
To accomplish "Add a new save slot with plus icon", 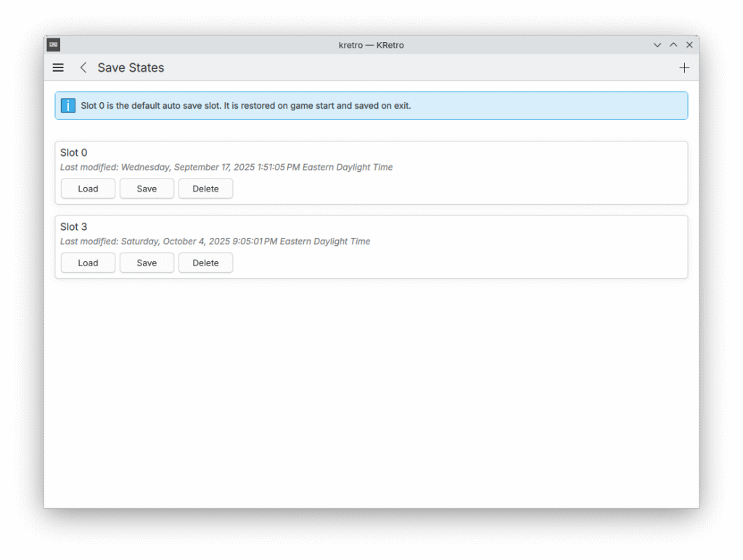I will pos(684,67).
